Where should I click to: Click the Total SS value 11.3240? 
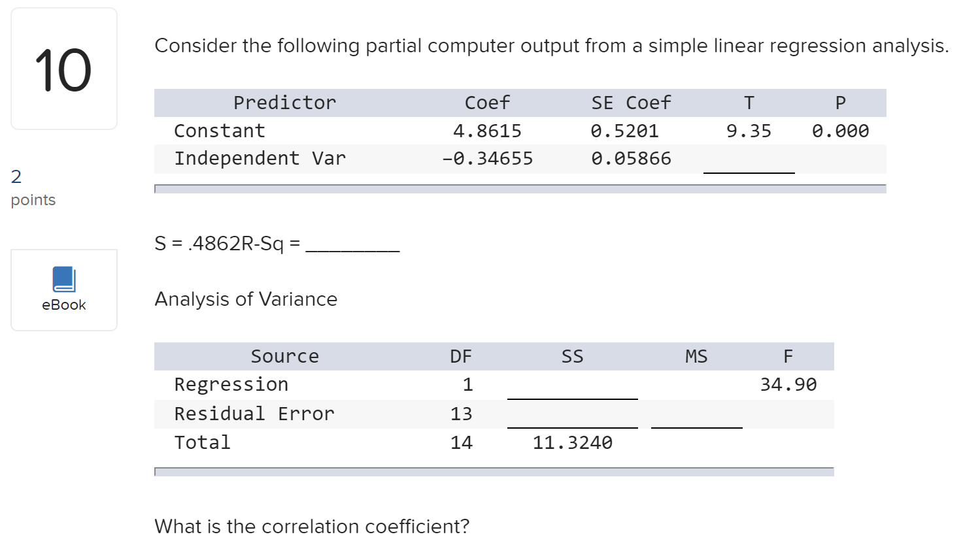pos(573,443)
